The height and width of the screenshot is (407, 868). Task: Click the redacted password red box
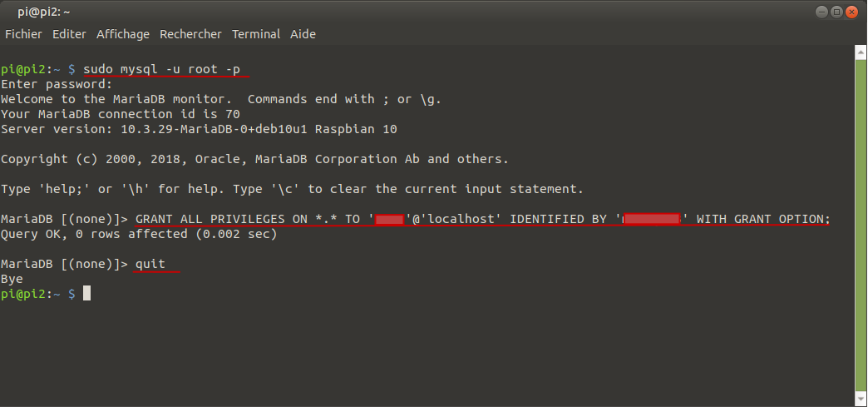click(652, 218)
